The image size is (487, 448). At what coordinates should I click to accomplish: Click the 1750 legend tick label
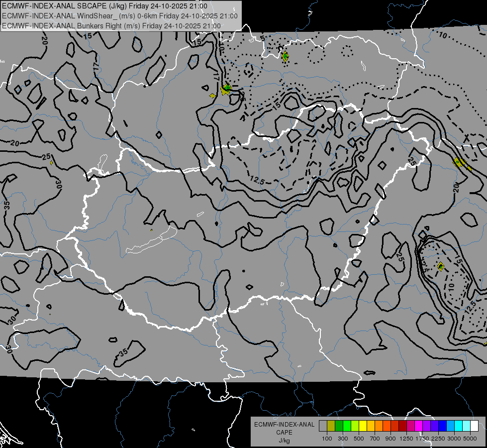pyautogui.click(x=422, y=439)
